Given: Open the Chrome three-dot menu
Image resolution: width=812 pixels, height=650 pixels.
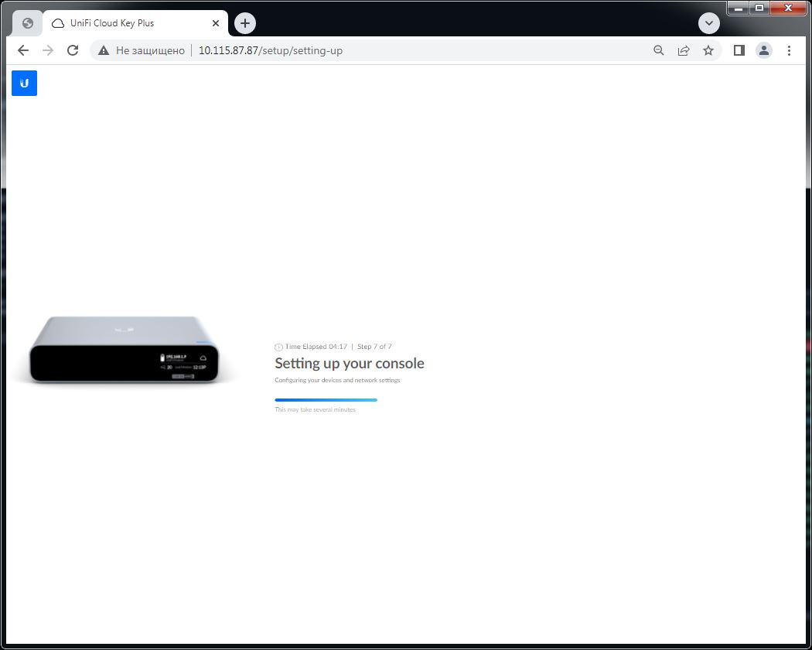Looking at the screenshot, I should pyautogui.click(x=789, y=50).
